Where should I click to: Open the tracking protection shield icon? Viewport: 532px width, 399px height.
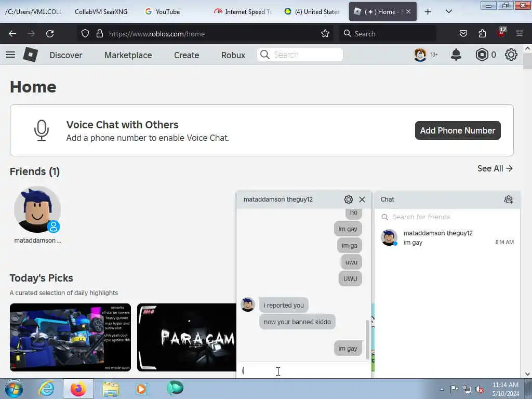[x=85, y=34]
